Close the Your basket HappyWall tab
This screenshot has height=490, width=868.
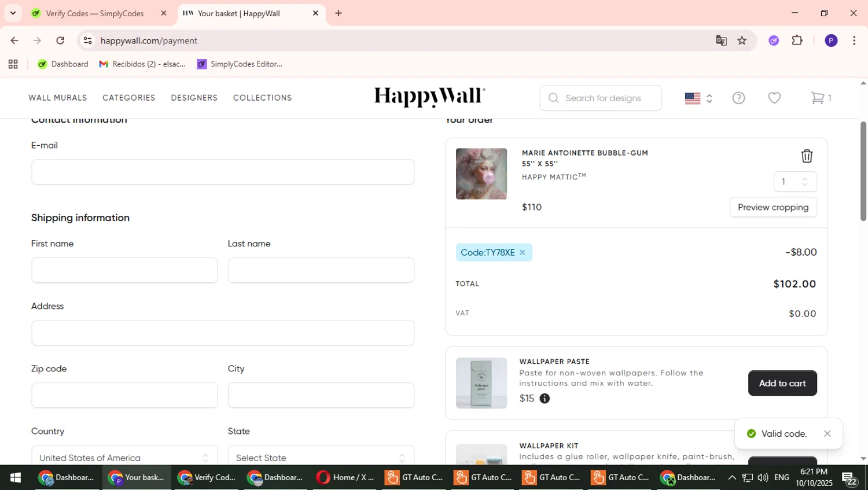(315, 13)
